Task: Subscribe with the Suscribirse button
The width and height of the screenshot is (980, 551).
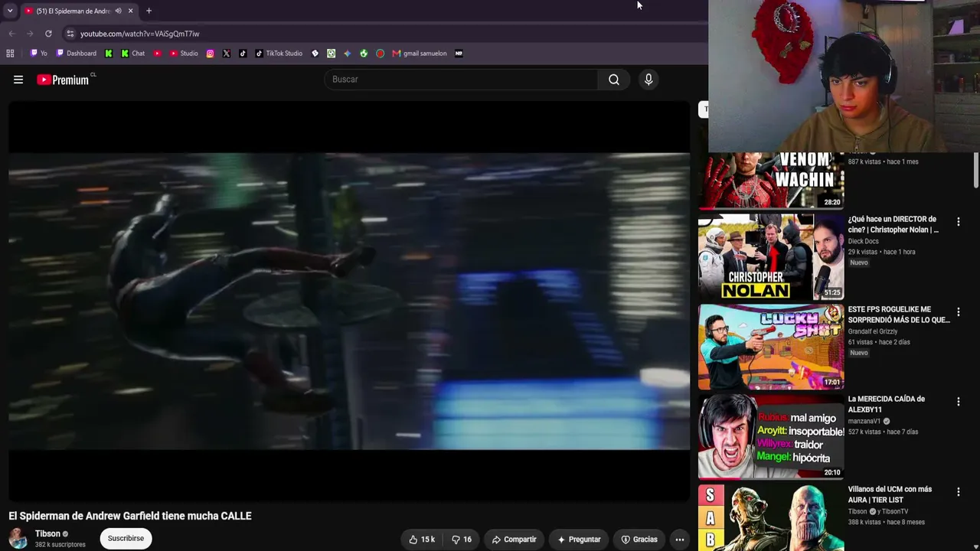Action: [126, 539]
